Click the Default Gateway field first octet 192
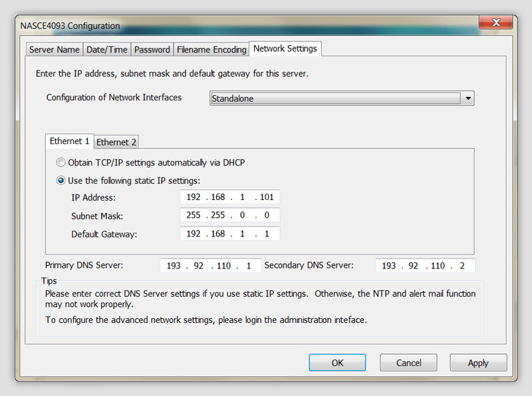 tap(194, 234)
